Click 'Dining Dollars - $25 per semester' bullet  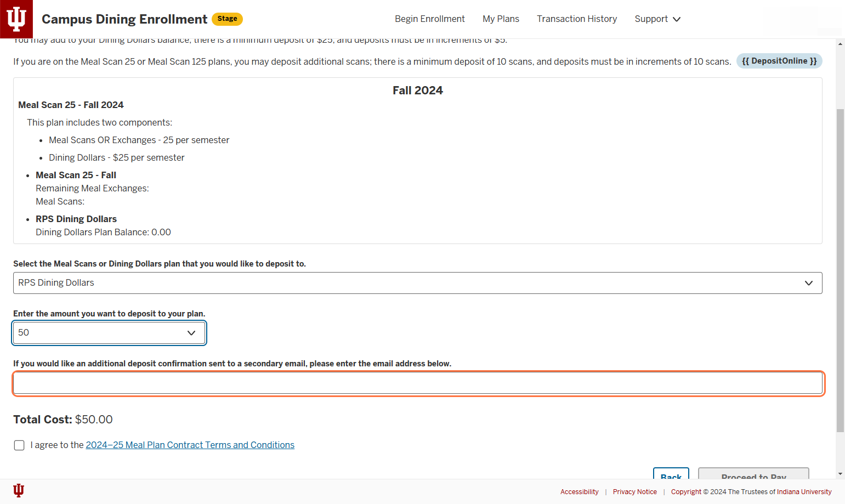[x=117, y=158]
